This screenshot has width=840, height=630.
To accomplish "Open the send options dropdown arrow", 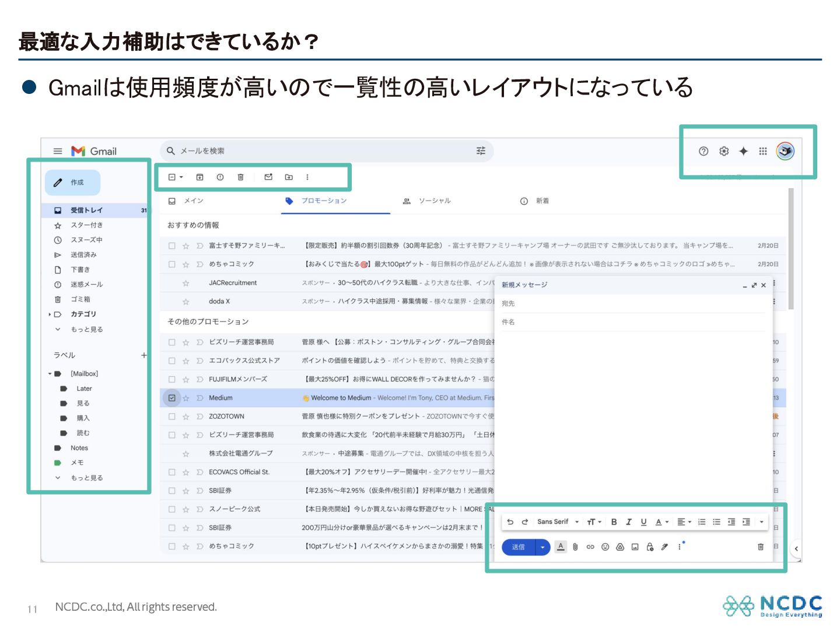I will (542, 547).
